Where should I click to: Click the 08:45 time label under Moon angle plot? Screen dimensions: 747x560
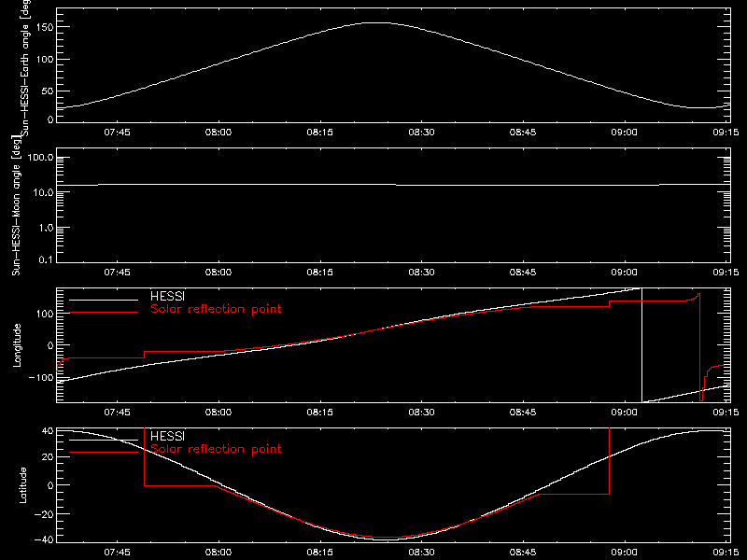tap(523, 272)
